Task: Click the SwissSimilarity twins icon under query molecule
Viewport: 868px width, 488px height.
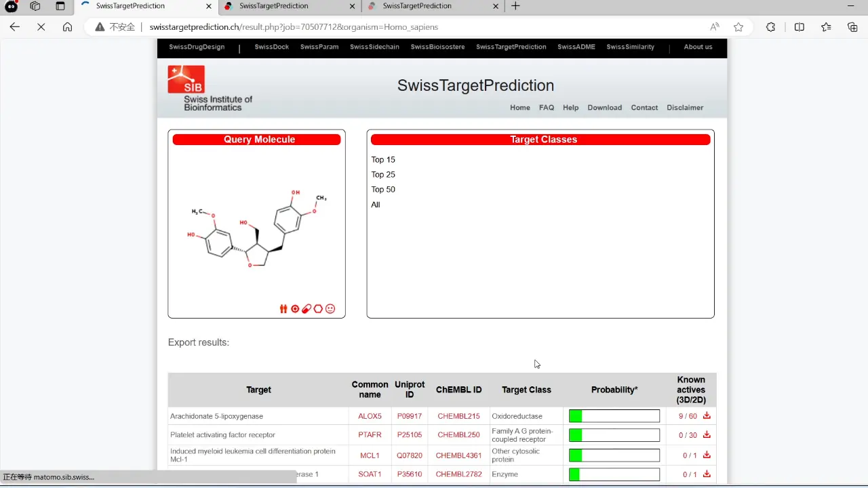Action: [283, 309]
